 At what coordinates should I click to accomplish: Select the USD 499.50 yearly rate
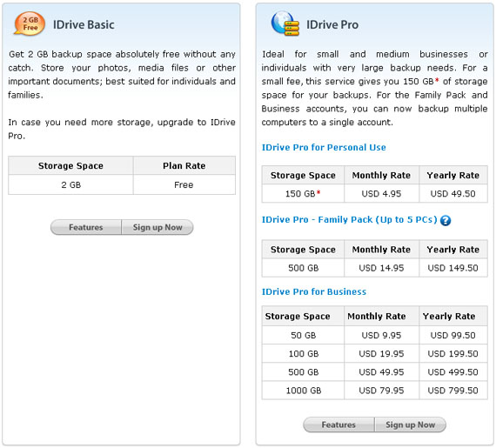(453, 371)
